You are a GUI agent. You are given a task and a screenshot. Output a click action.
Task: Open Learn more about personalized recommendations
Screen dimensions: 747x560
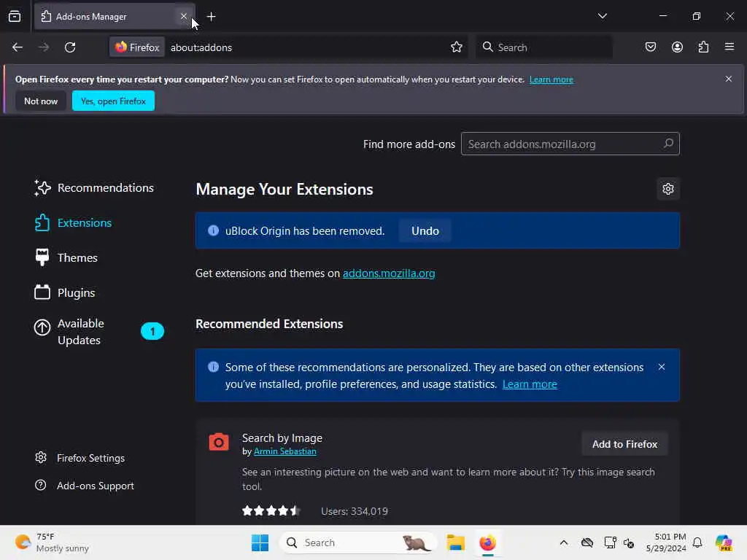[x=530, y=384]
